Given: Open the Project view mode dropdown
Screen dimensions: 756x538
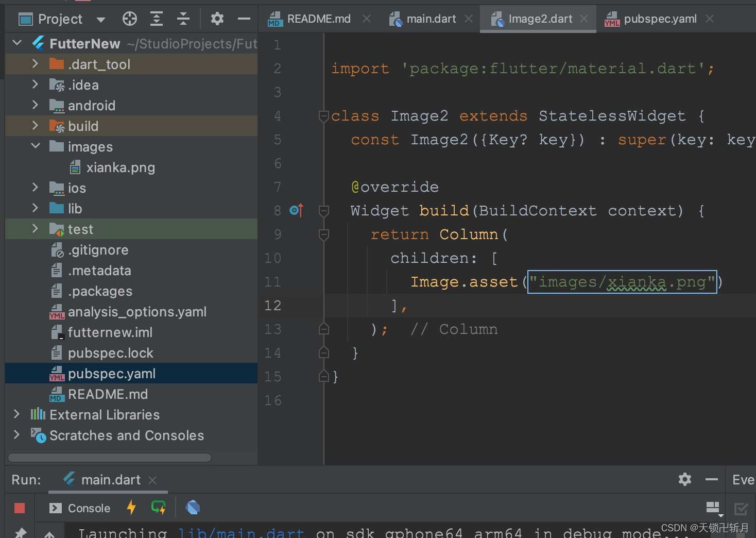Looking at the screenshot, I should tap(101, 18).
